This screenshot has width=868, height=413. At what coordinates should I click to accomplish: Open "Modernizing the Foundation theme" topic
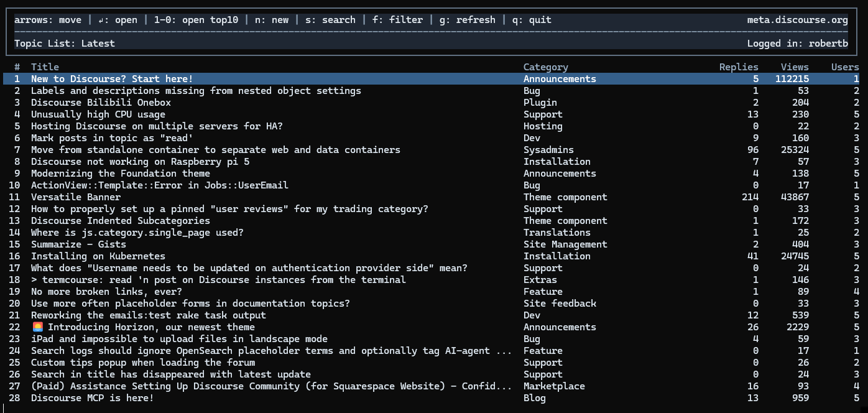click(121, 174)
